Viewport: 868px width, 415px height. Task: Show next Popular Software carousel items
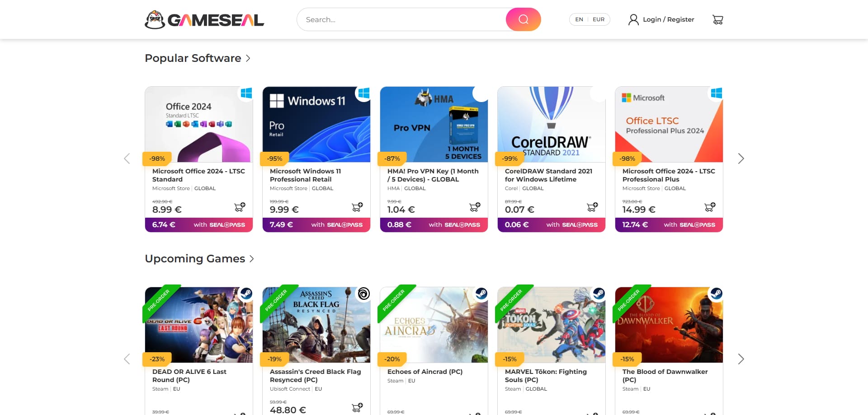tap(741, 159)
